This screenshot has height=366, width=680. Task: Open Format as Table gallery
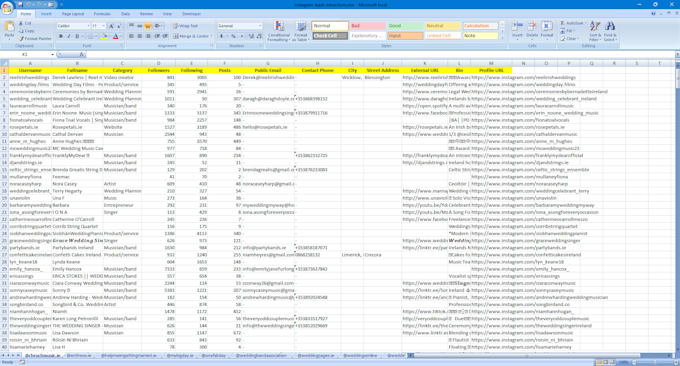[301, 31]
